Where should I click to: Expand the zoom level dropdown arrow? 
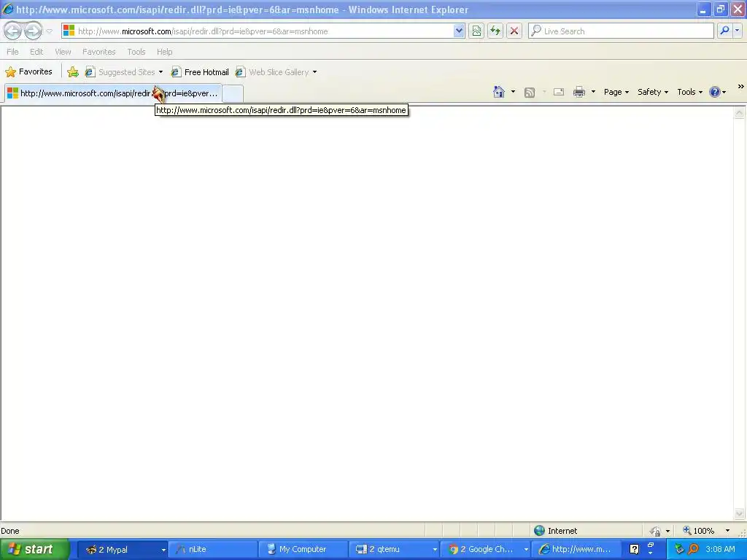(x=727, y=531)
